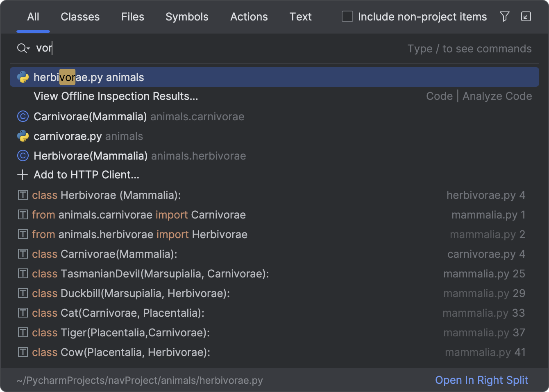This screenshot has height=392, width=549.
Task: Click the Open in Find Window icon
Action: point(526,16)
